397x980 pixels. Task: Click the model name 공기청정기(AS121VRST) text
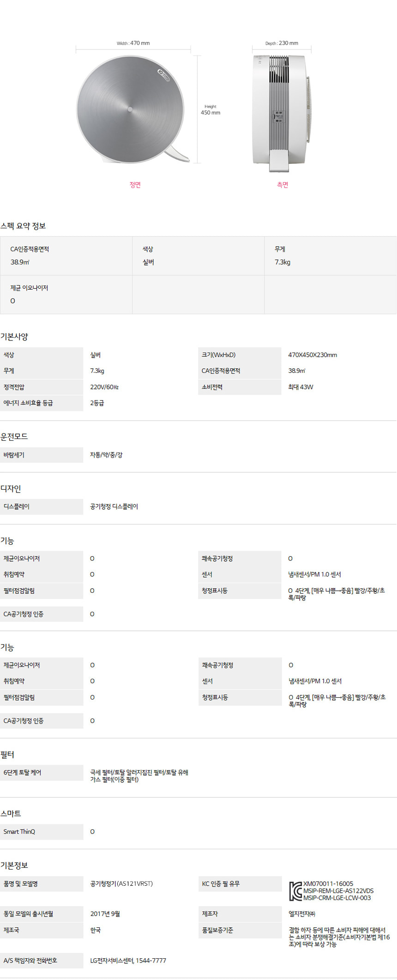point(121,883)
